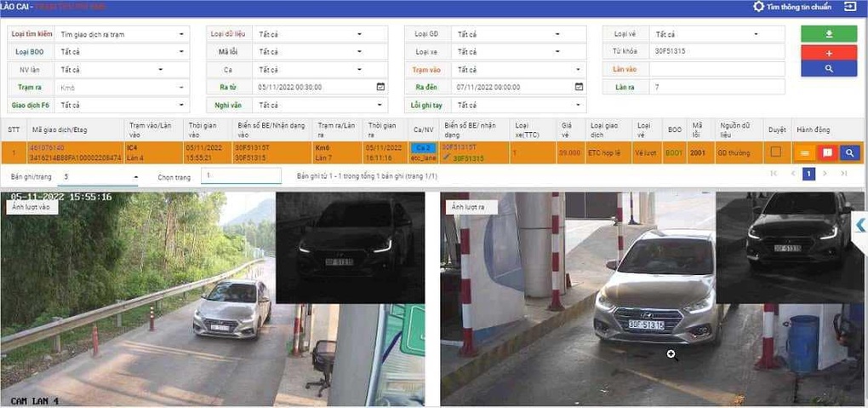Viewport: 868px width, 408px height.
Task: Open the Loại BOO dropdown
Action: [x=123, y=52]
